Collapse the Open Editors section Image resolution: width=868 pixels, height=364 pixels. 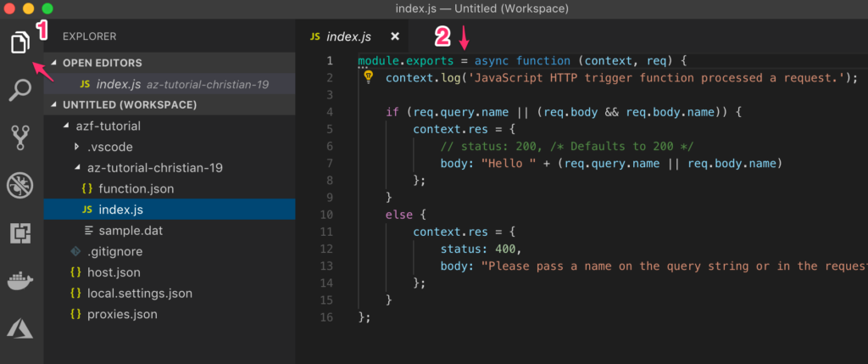pyautogui.click(x=56, y=63)
